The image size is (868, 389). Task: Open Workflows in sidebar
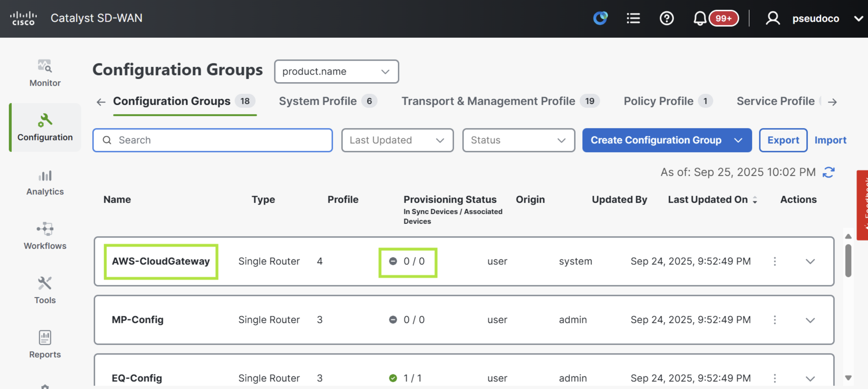pyautogui.click(x=45, y=236)
